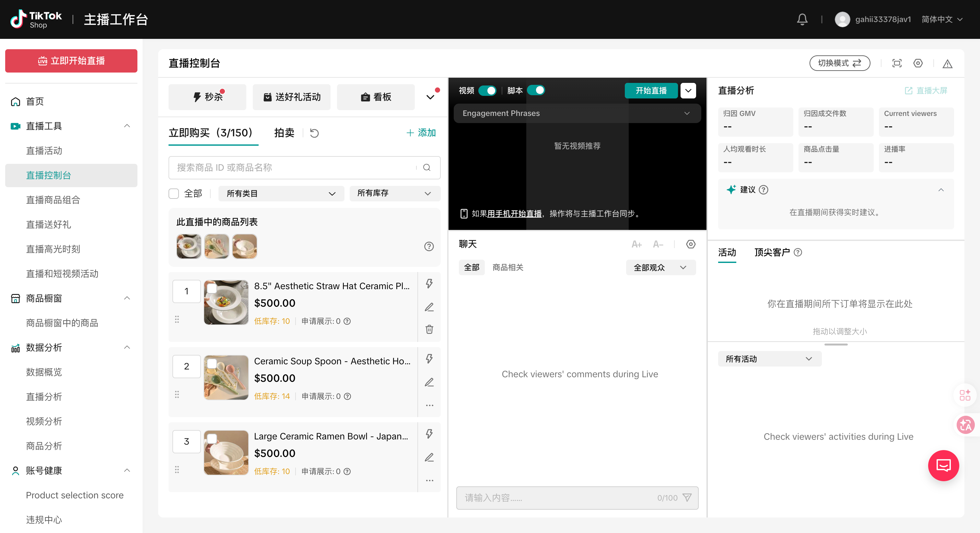Screen dimensions: 980x533
Task: Open the 所有类目 category dropdown
Action: tap(281, 194)
